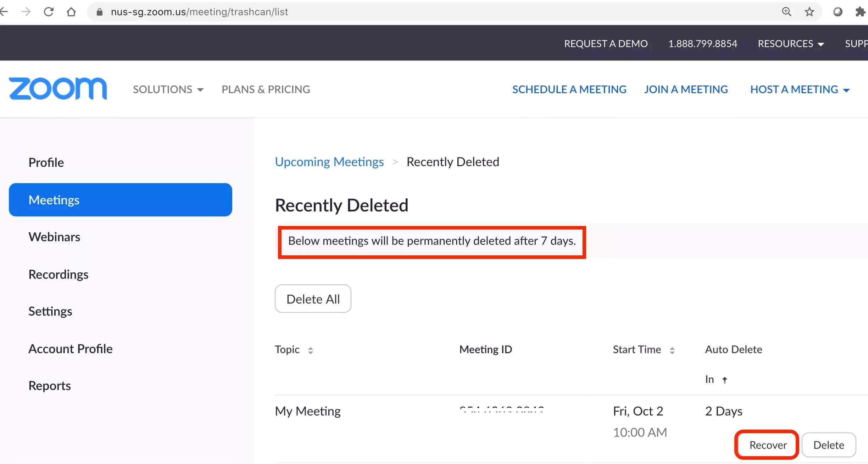Image resolution: width=868 pixels, height=464 pixels.
Task: Click the Upcoming Meetings breadcrumb link
Action: [329, 162]
